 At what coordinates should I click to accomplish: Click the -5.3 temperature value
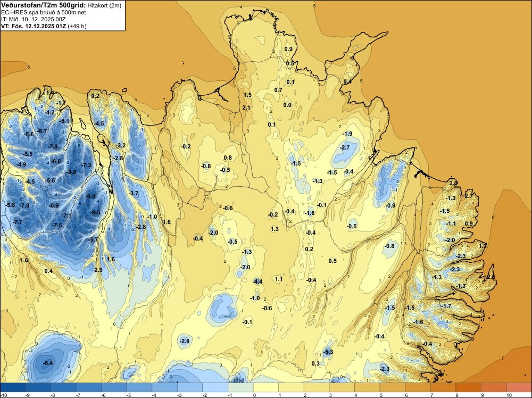pyautogui.click(x=328, y=352)
